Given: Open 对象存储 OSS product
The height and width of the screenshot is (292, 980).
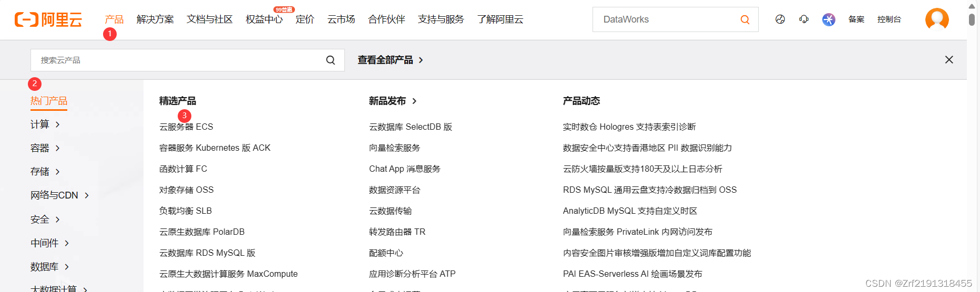Looking at the screenshot, I should (x=187, y=190).
